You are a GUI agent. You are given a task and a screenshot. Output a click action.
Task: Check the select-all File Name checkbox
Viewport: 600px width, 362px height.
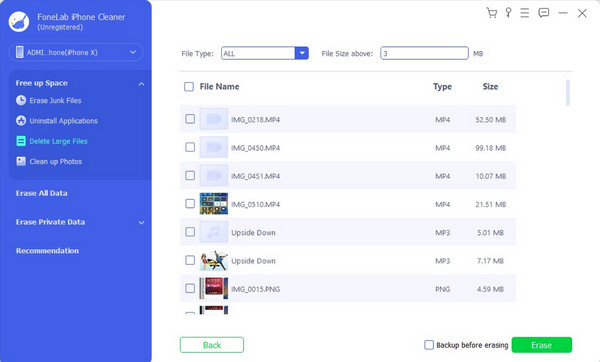coord(189,86)
